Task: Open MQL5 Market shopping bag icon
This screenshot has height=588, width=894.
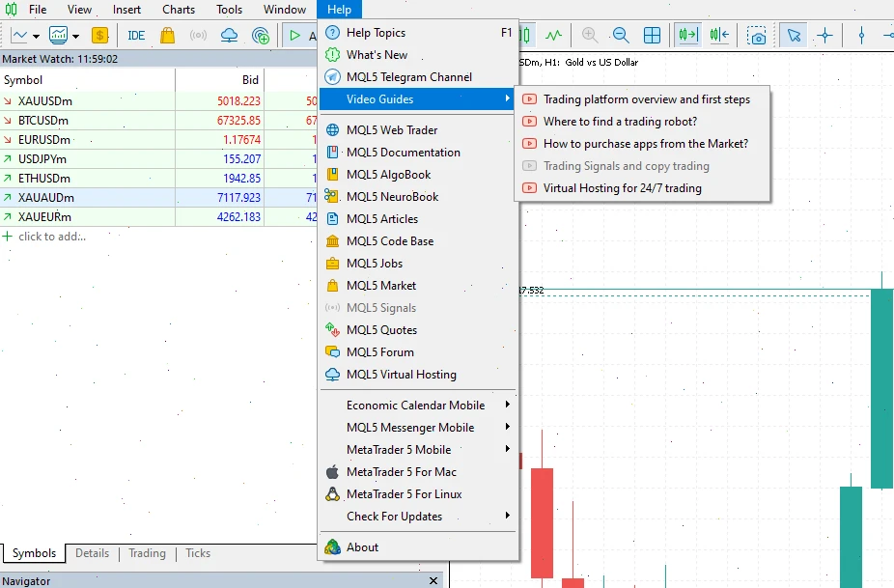Action: coord(167,35)
